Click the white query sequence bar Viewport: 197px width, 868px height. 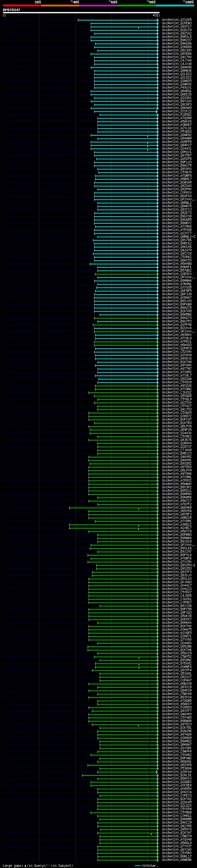(81, 12)
